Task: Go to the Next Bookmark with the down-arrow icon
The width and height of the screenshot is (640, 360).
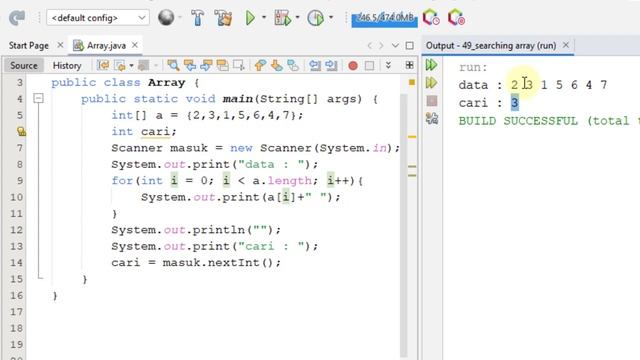Action: click(276, 65)
